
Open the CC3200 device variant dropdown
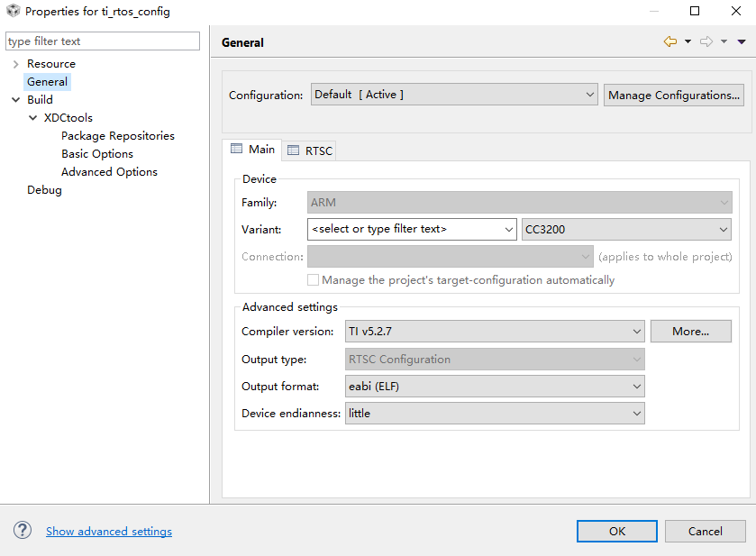(x=625, y=229)
